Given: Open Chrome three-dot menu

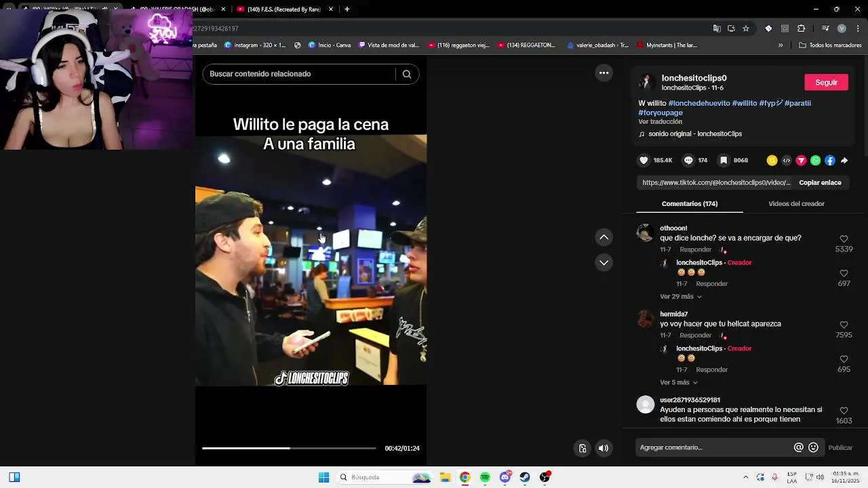Looking at the screenshot, I should click(x=856, y=28).
